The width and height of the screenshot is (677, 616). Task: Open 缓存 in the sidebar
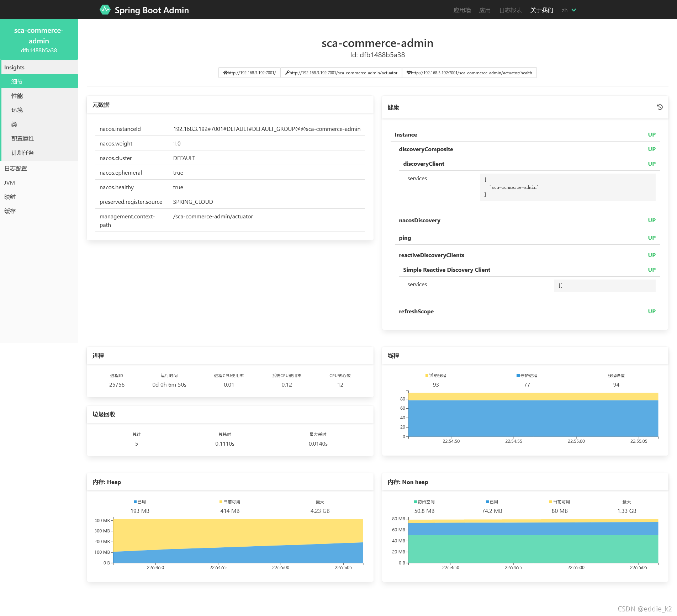tap(39, 211)
